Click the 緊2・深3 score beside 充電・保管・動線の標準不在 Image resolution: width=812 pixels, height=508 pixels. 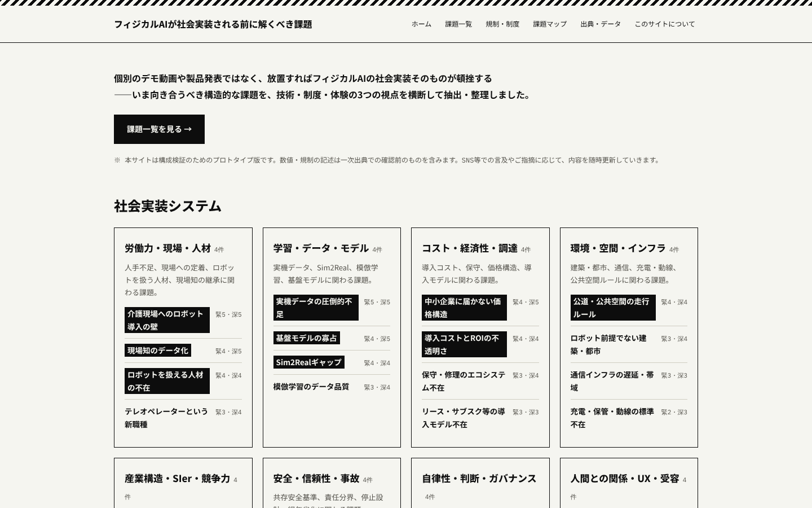point(674,412)
